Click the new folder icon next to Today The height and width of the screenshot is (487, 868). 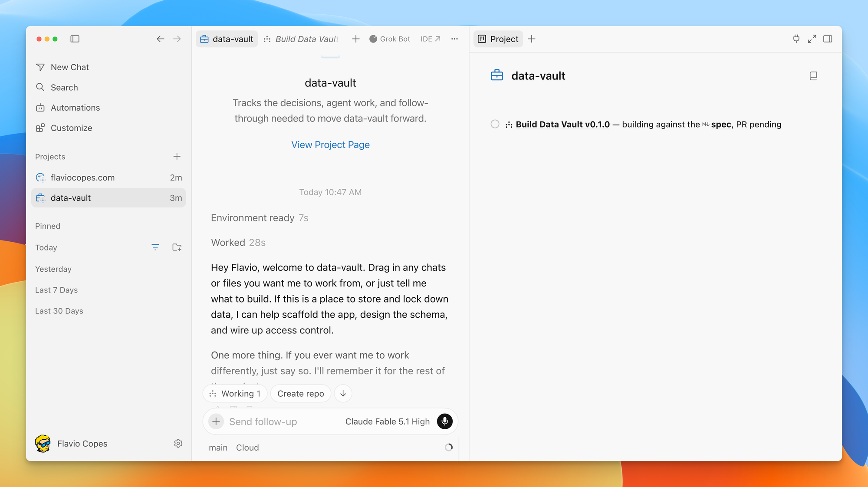177,247
